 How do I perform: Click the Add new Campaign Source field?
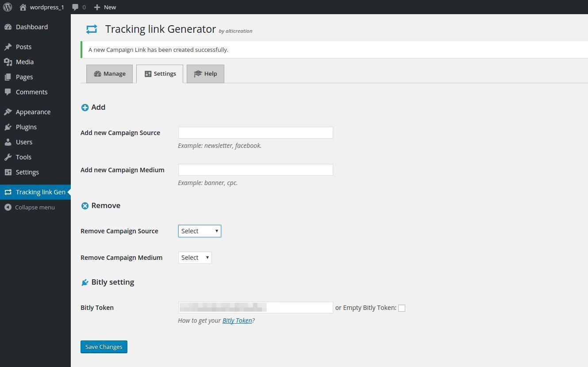click(x=255, y=133)
